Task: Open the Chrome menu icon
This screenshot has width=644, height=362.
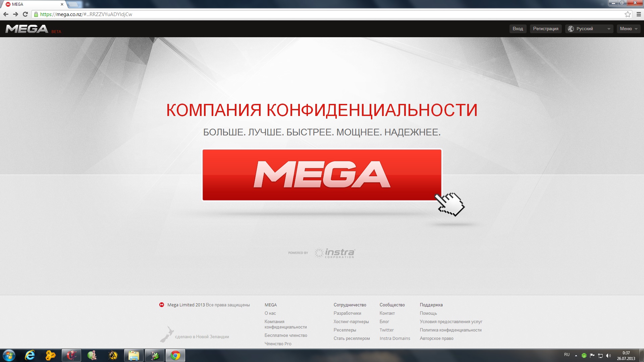Action: click(638, 14)
